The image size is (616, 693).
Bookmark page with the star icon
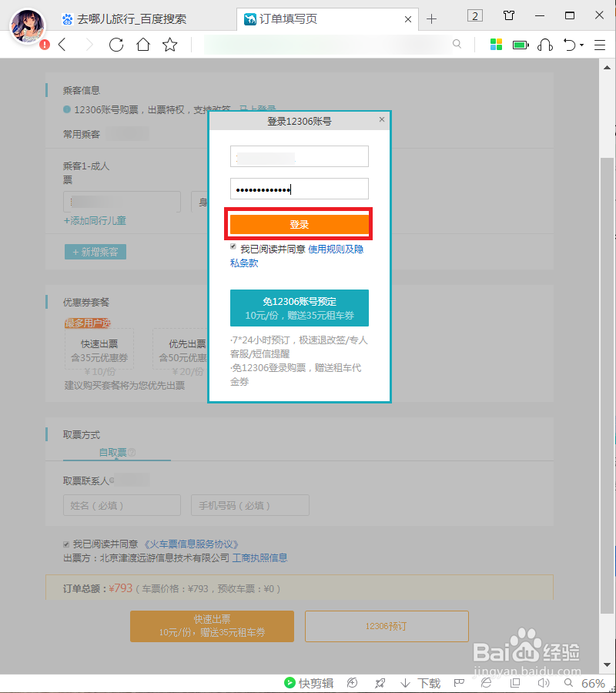(x=169, y=44)
